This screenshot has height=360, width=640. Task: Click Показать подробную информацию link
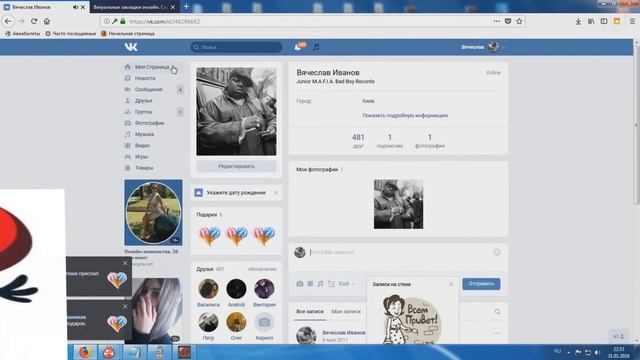point(405,116)
